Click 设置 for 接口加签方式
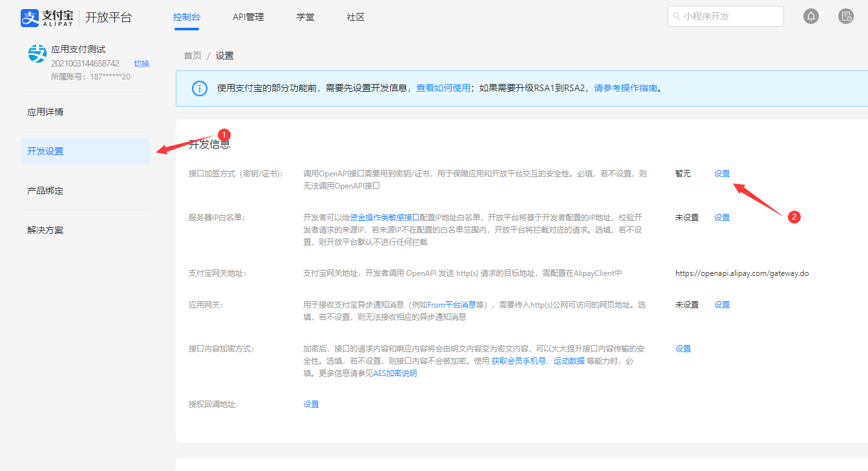868x471 pixels. [x=721, y=174]
